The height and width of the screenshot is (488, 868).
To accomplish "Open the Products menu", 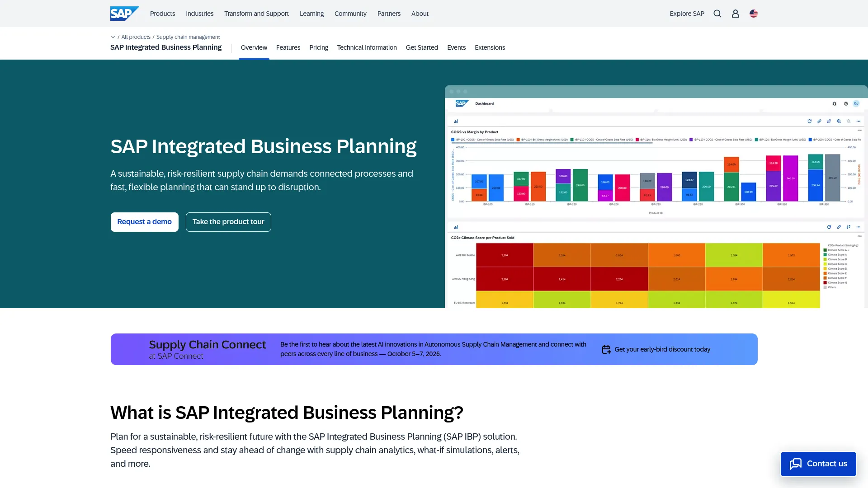I will [162, 14].
